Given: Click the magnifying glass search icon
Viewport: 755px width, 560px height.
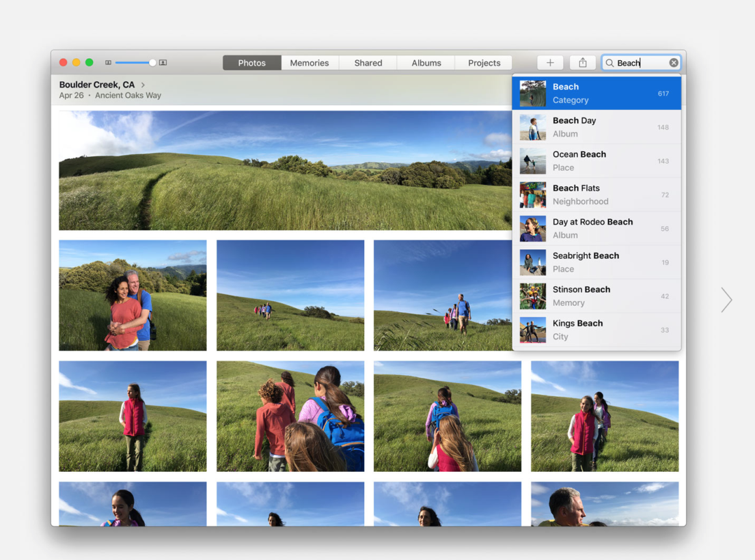Looking at the screenshot, I should [x=609, y=63].
